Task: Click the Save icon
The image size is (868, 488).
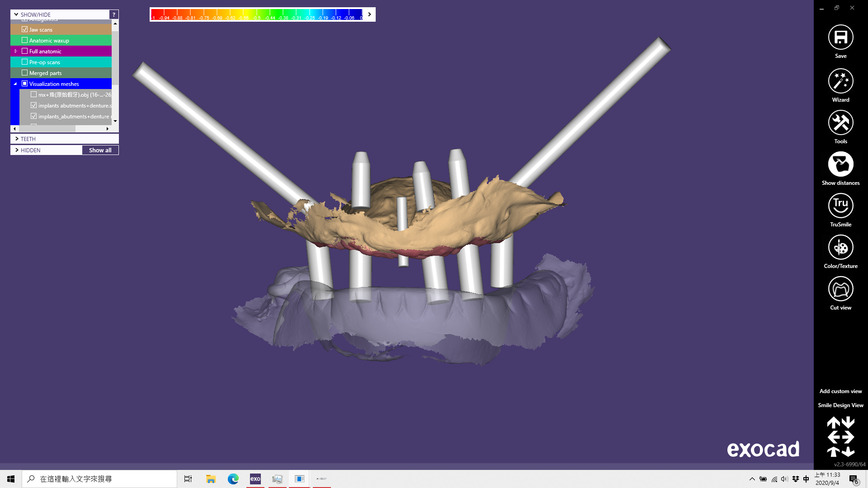Action: [840, 38]
